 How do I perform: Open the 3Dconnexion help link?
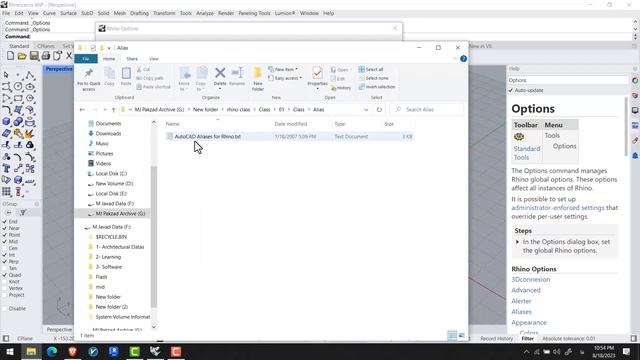coord(531,280)
